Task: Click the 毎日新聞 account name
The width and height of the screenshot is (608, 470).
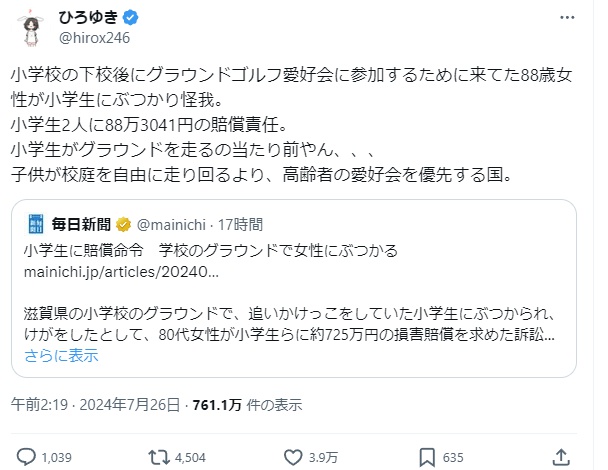Action: [82, 222]
